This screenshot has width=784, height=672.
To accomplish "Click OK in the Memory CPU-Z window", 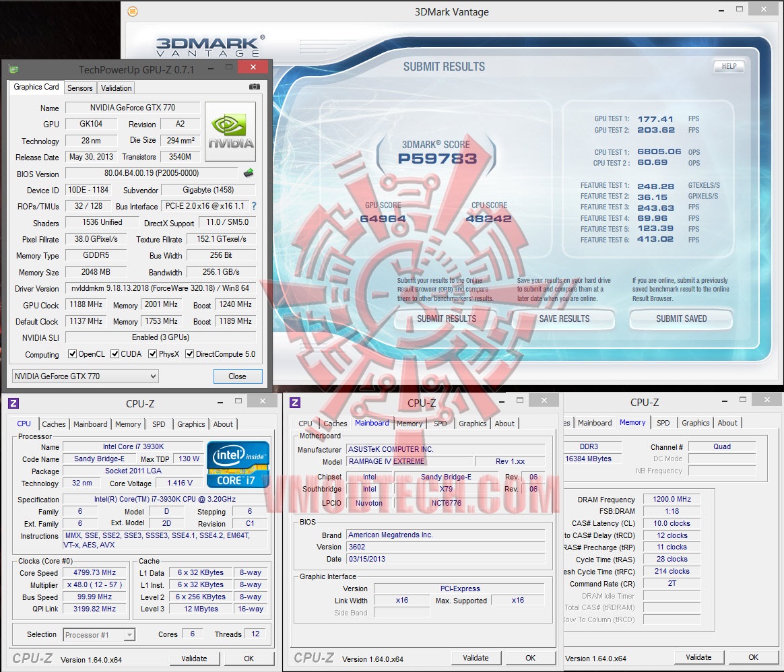I will coord(754,657).
